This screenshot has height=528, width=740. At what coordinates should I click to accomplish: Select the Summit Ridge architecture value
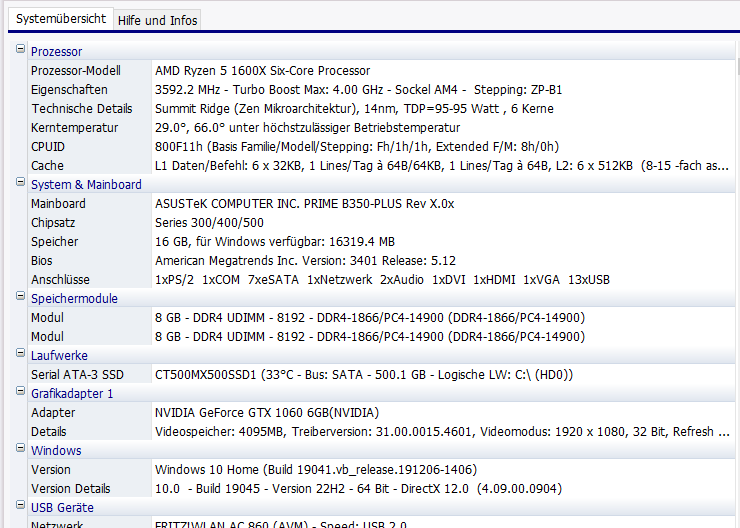click(x=354, y=109)
